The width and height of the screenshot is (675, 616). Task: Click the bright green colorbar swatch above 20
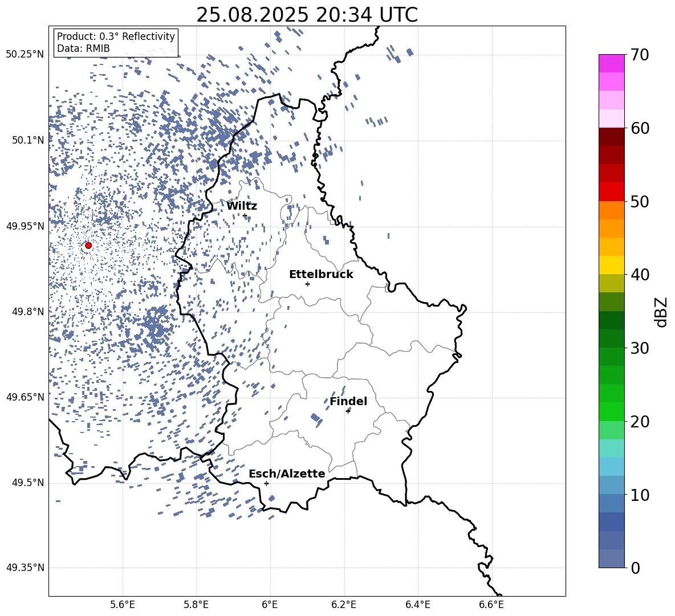pos(611,411)
